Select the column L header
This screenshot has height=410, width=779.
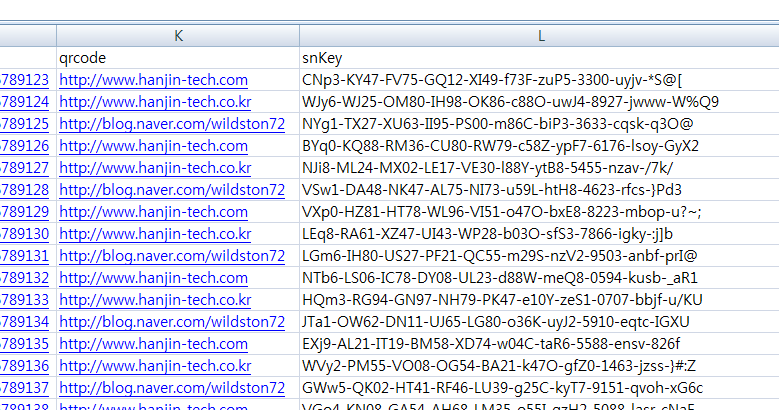[540, 35]
